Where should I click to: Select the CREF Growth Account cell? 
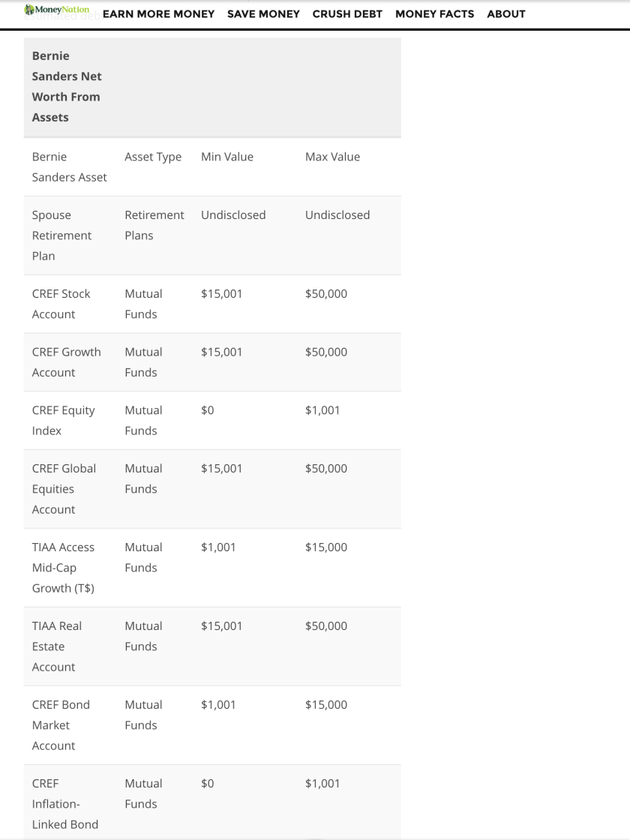tap(66, 362)
